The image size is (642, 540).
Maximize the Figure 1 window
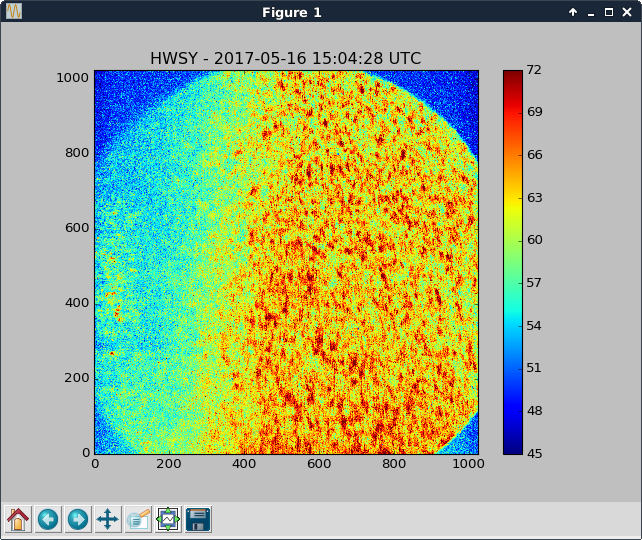click(x=609, y=12)
